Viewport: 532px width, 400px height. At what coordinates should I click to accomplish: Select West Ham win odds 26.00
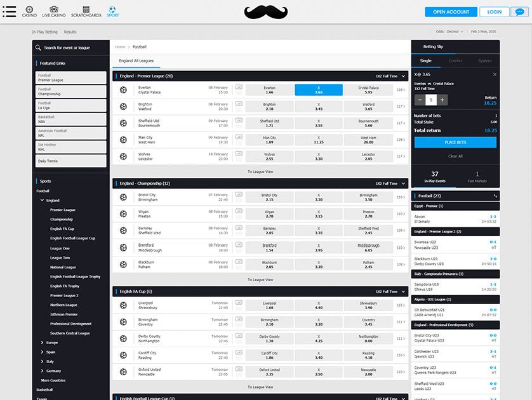[x=368, y=140]
